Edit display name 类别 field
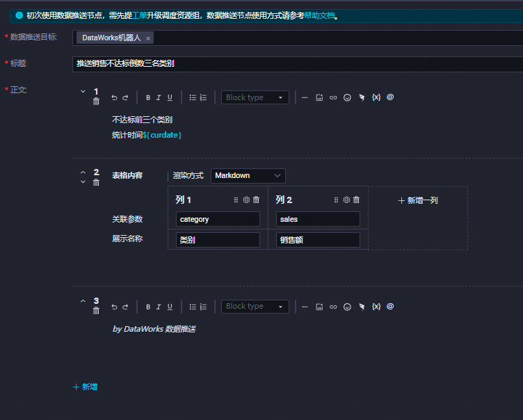Screen dimensions: 523x420 218,240
